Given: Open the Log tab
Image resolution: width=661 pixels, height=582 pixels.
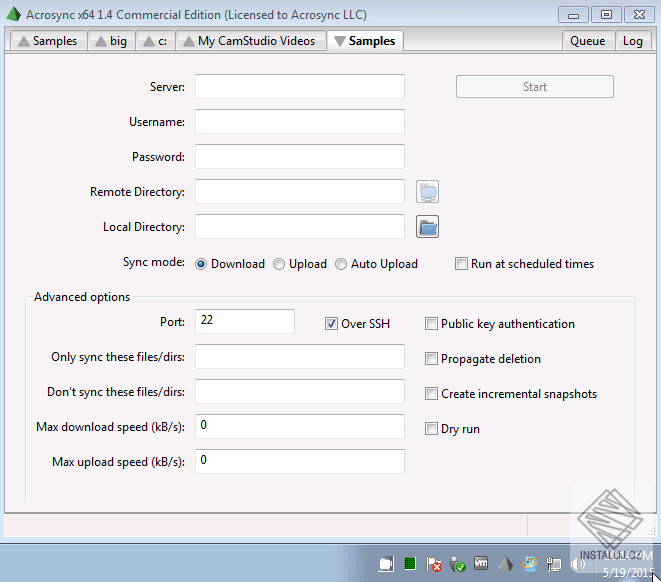Looking at the screenshot, I should coord(633,41).
